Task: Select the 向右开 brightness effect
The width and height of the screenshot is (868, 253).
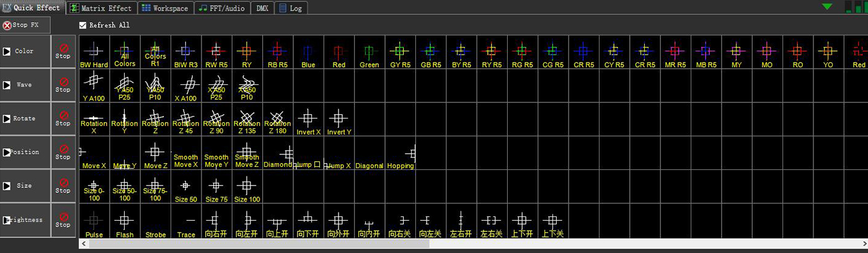Action: (216, 221)
